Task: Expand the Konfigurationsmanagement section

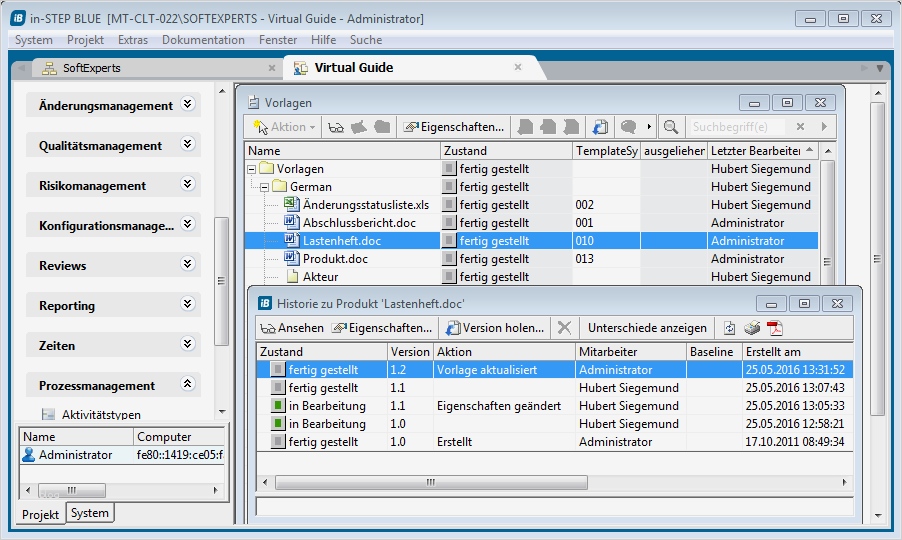Action: (188, 224)
